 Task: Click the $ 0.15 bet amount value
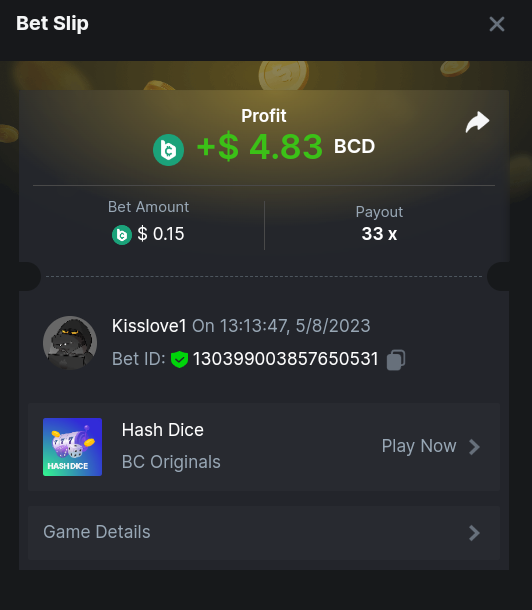(x=161, y=234)
